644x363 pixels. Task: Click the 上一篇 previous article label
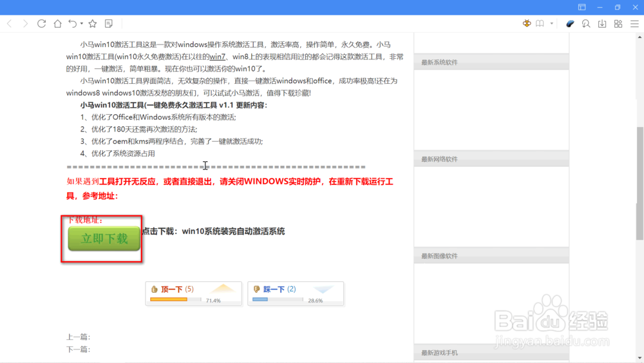[79, 337]
